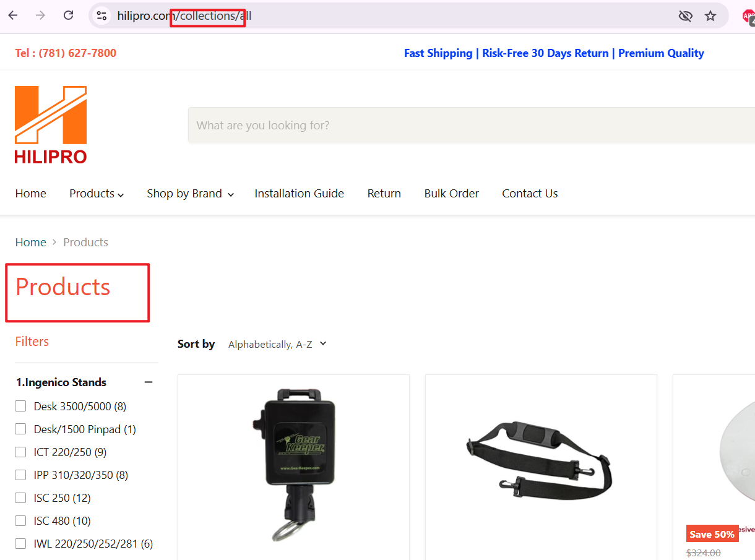Go to Home in the main navigation
This screenshot has height=560, width=755.
pos(31,194)
